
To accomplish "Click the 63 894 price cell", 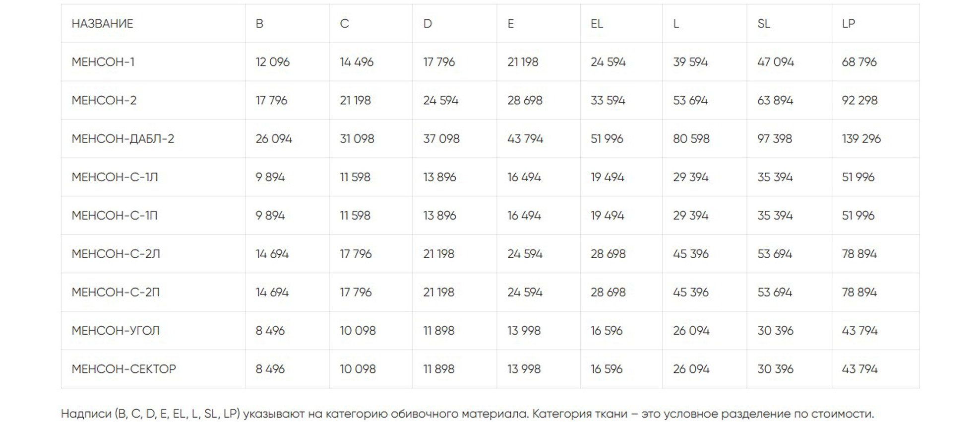I will 775,100.
